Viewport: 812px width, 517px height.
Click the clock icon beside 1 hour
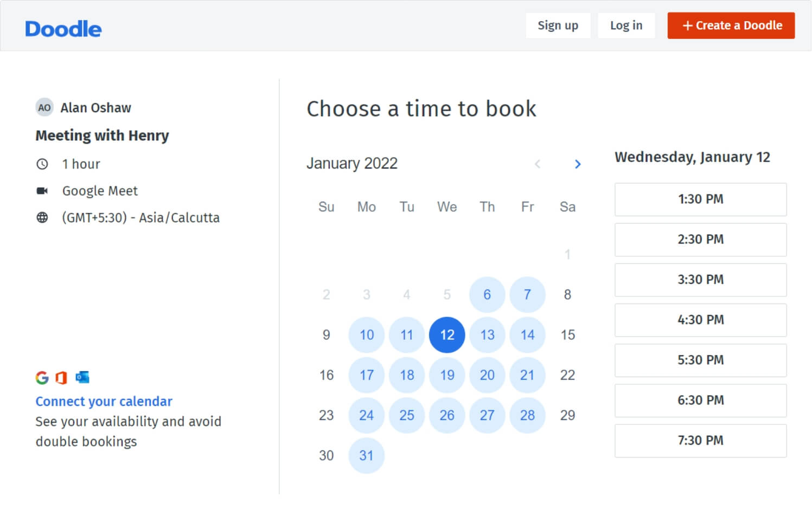click(x=43, y=164)
